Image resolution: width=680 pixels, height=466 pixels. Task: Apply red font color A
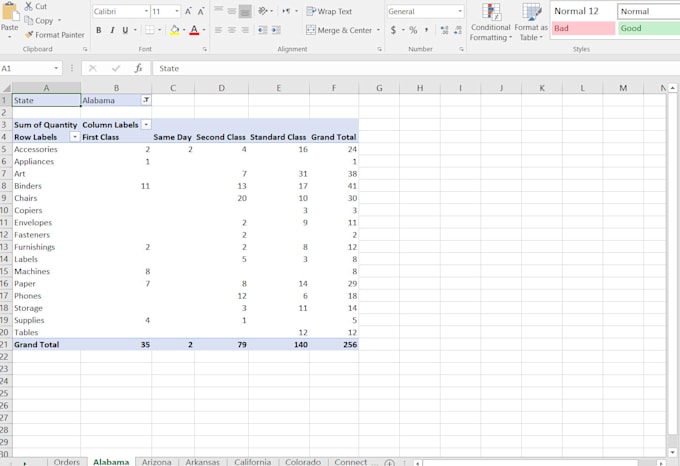point(194,30)
